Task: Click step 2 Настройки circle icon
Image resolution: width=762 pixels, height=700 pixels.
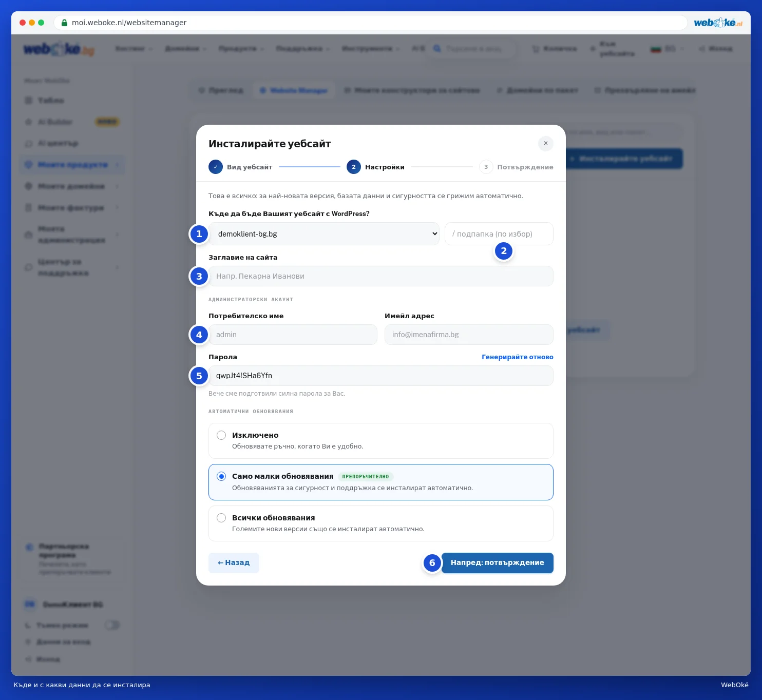Action: click(354, 167)
